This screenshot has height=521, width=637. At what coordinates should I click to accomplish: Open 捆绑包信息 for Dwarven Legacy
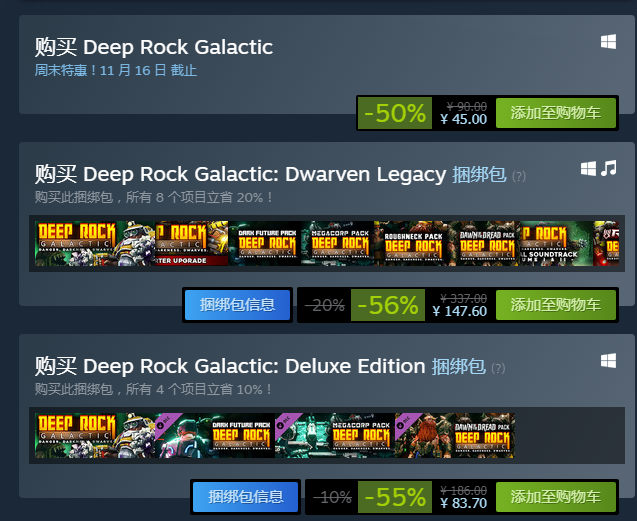click(x=237, y=305)
